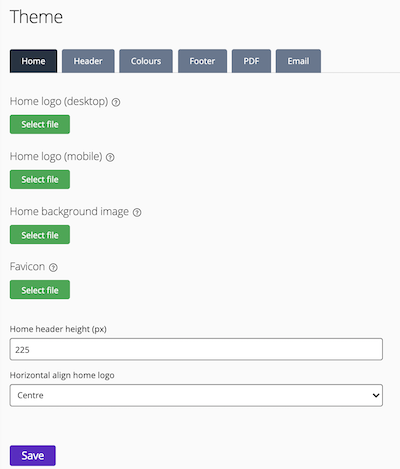Switch to the Email tab
Image resolution: width=400 pixels, height=469 pixels.
coord(298,61)
